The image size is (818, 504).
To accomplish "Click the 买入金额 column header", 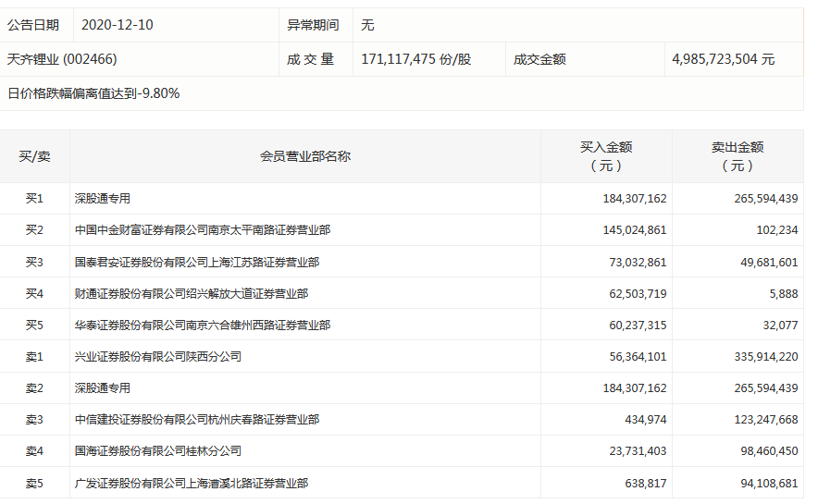I will coord(606,156).
